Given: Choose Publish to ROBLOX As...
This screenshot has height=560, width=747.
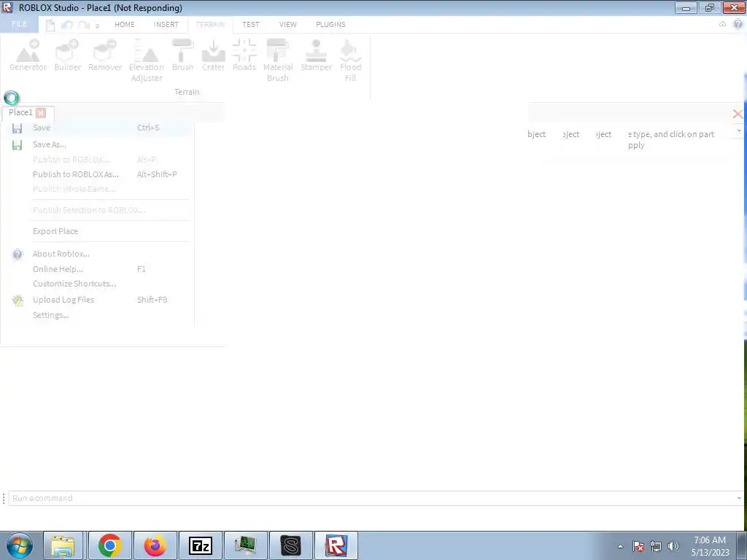Looking at the screenshot, I should 97,174.
